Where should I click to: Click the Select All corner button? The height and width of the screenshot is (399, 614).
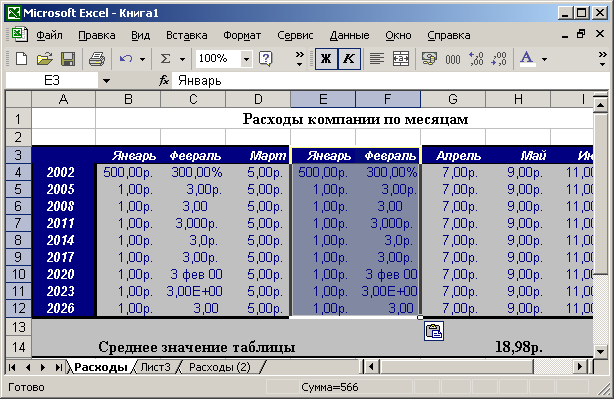point(18,99)
